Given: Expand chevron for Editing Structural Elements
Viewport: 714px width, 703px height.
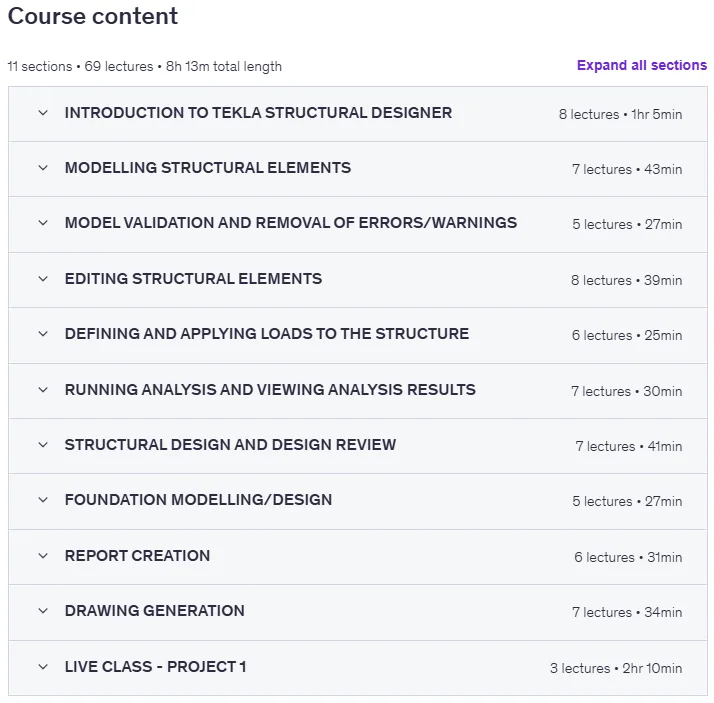Looking at the screenshot, I should 43,279.
